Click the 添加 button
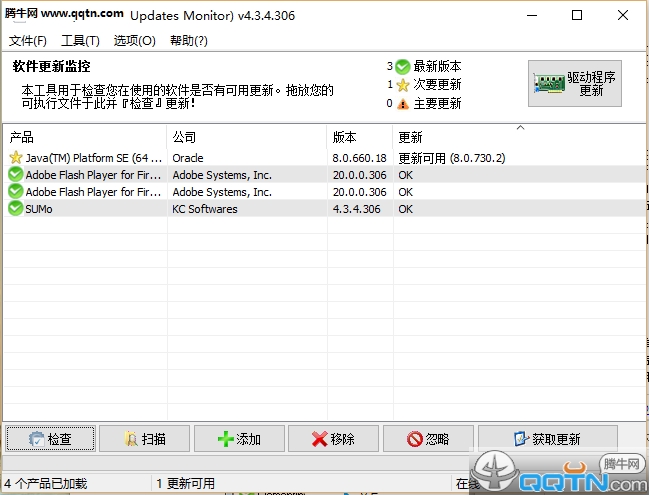 click(x=239, y=439)
